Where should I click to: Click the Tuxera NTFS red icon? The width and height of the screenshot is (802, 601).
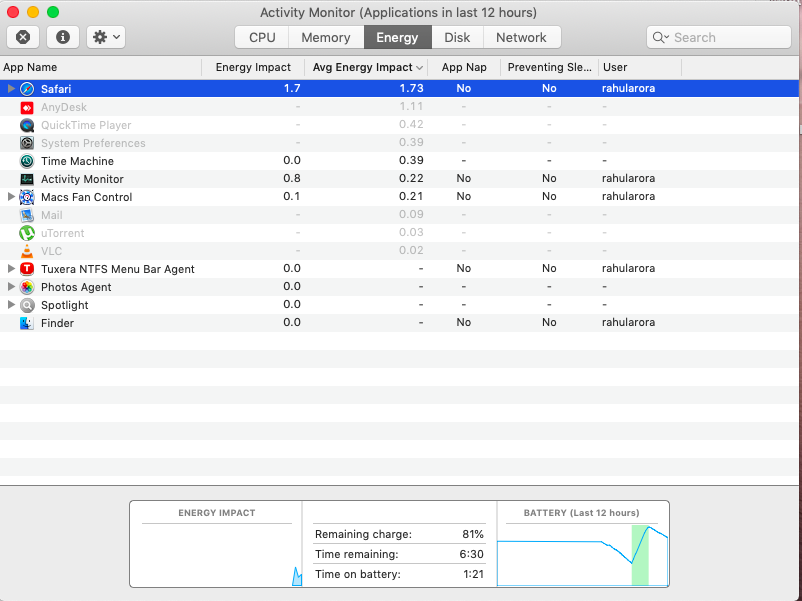[27, 269]
